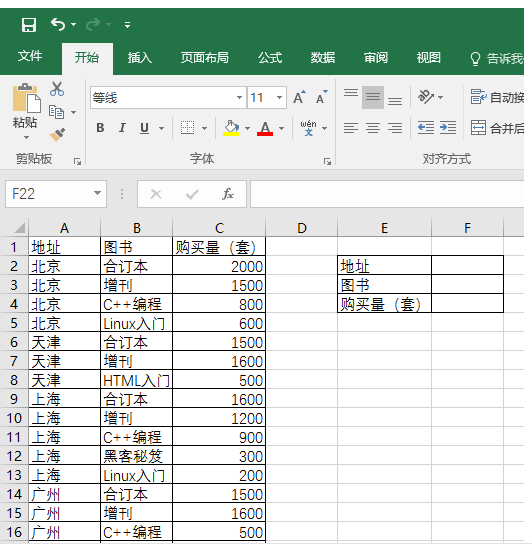Click the wén phonetic guide icon
Image resolution: width=532 pixels, height=544 pixels.
click(x=308, y=128)
